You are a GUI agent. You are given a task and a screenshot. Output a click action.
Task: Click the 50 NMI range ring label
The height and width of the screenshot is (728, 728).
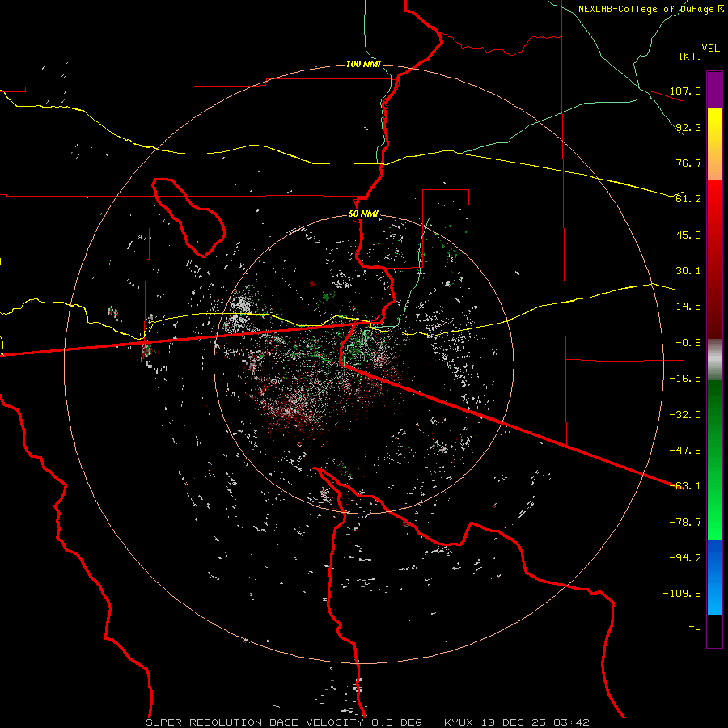363,214
